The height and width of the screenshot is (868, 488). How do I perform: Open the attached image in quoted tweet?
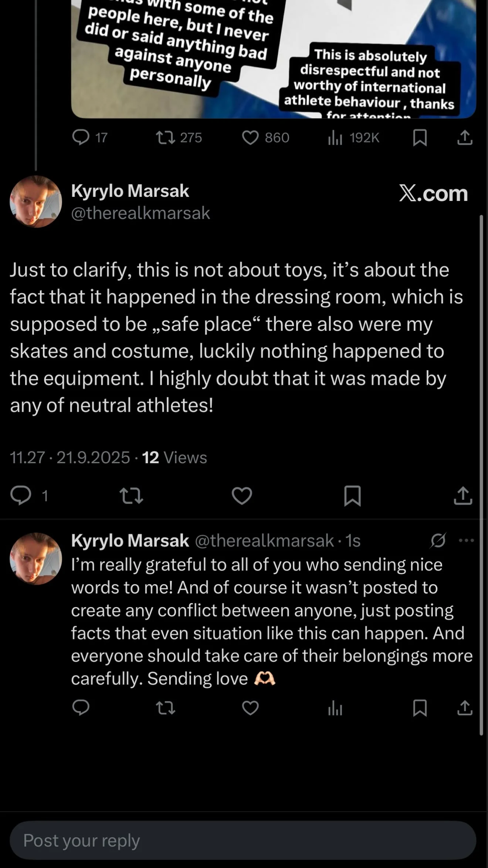click(274, 59)
